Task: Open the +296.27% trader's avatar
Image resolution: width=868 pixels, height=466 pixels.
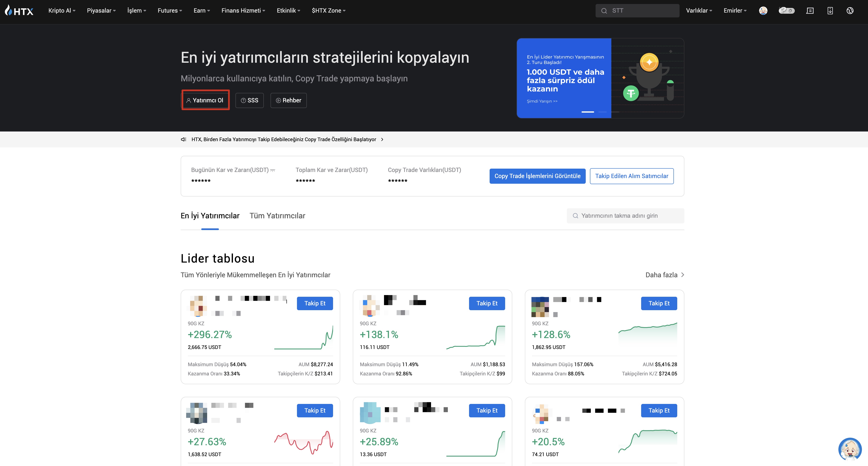Action: coord(198,306)
